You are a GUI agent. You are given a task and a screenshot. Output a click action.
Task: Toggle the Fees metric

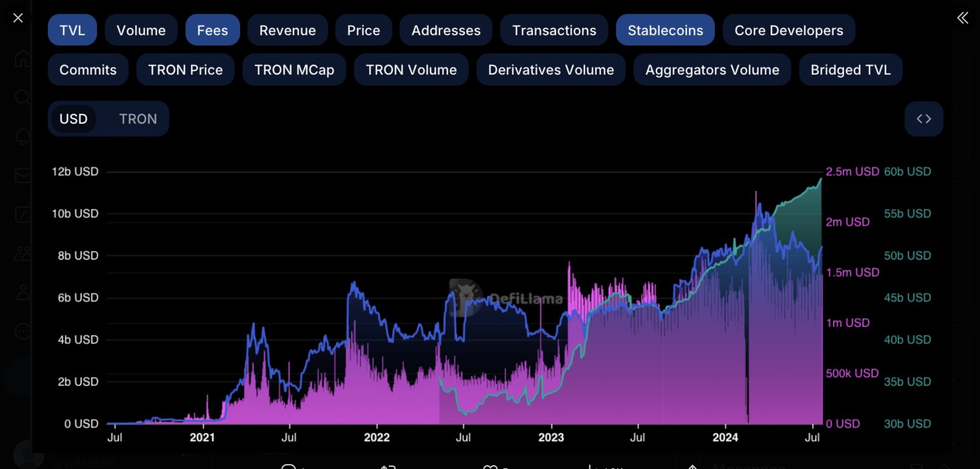click(212, 30)
